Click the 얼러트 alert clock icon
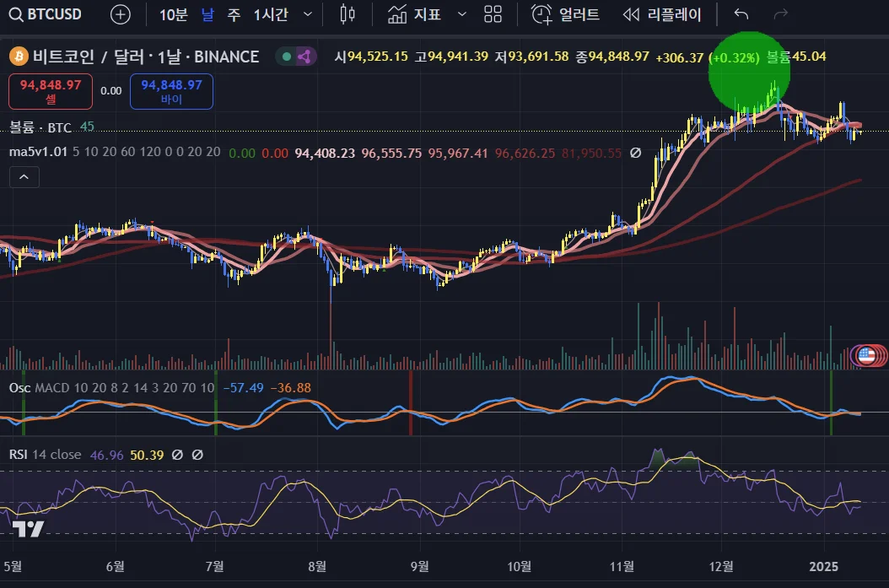 [x=541, y=14]
